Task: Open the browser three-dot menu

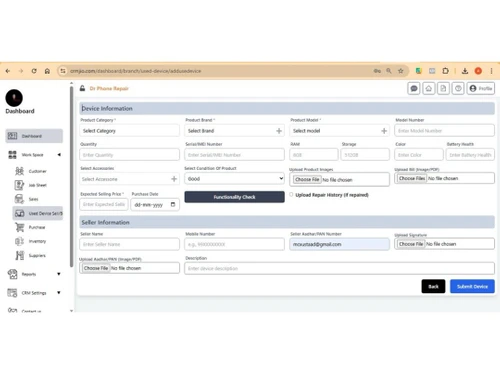Action: (x=491, y=71)
